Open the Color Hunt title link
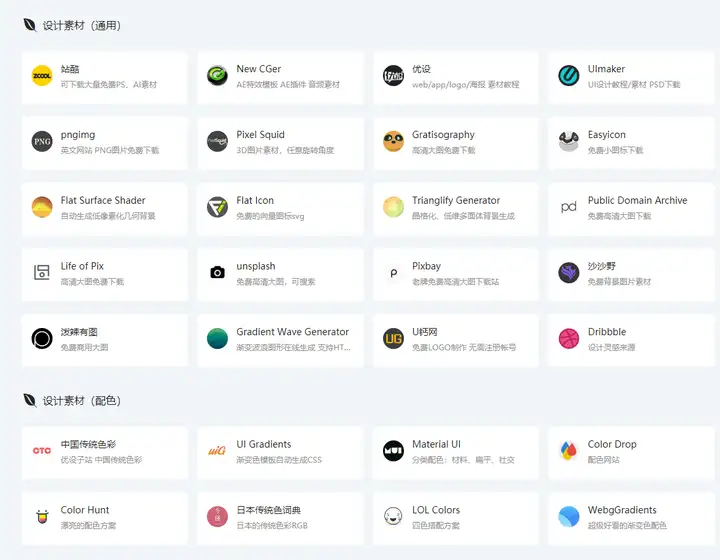 tap(85, 510)
